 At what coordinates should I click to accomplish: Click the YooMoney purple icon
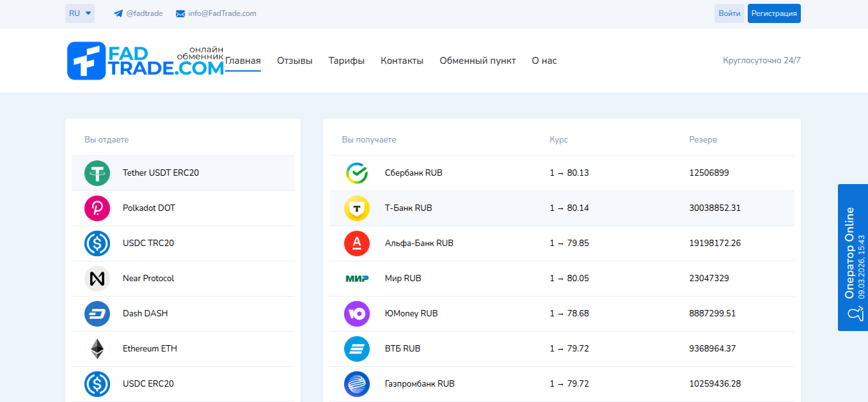coord(357,313)
